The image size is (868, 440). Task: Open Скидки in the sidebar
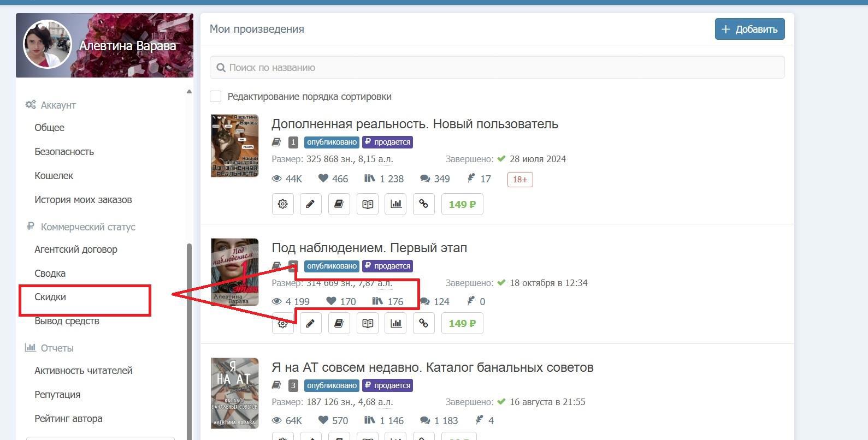point(50,297)
